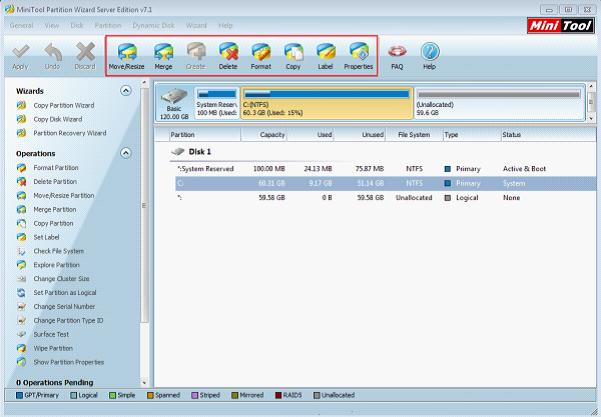Select the unallocated 59.58 GB row
601x417 pixels.
[385, 198]
